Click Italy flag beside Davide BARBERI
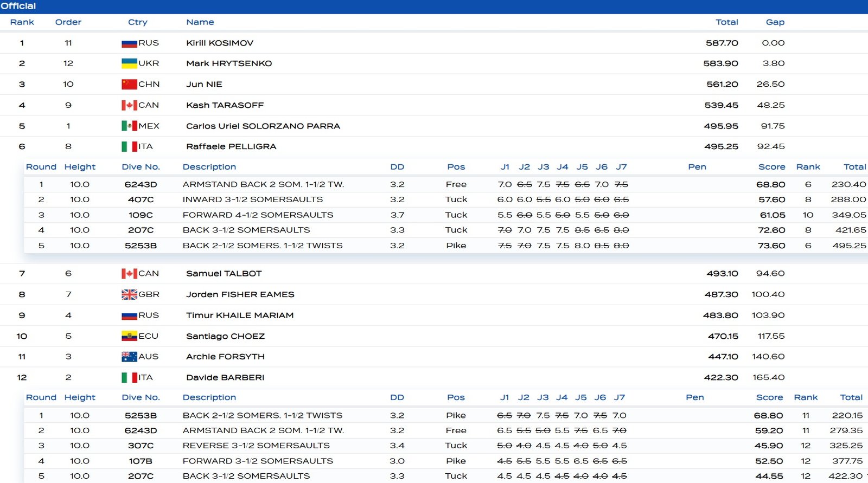Image resolution: width=868 pixels, height=483 pixels. coord(129,377)
